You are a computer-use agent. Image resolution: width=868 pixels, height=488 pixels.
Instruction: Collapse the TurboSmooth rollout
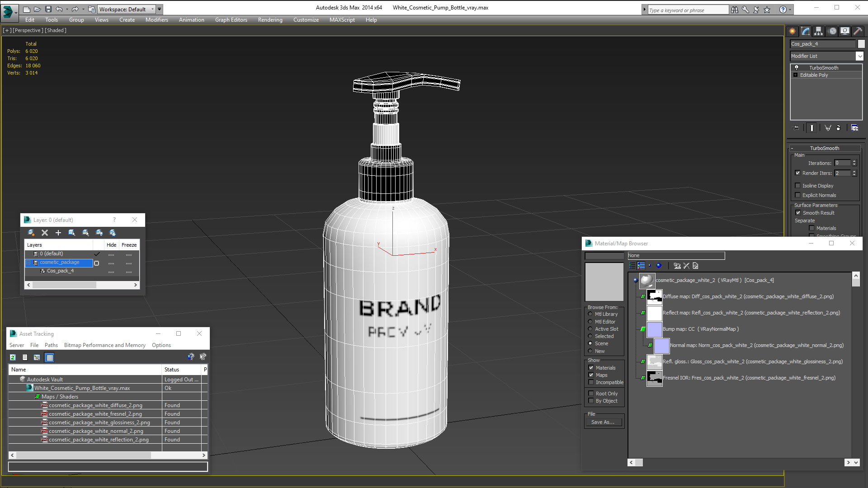point(792,148)
